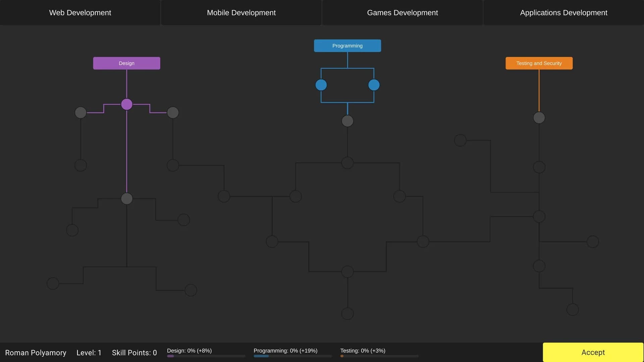Click the character name Roman Polyamory
This screenshot has height=362, width=644.
point(36,353)
